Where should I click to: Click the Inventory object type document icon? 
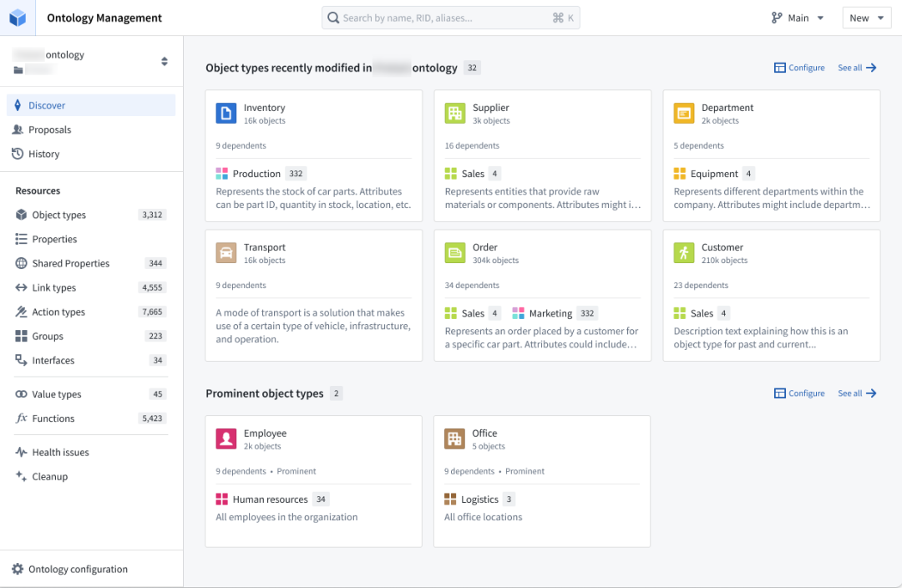(226, 114)
